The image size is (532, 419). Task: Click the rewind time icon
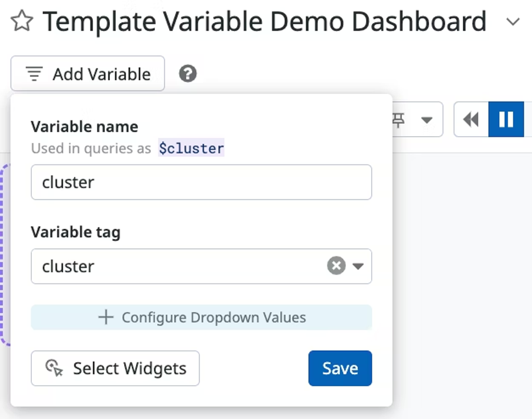pos(471,120)
